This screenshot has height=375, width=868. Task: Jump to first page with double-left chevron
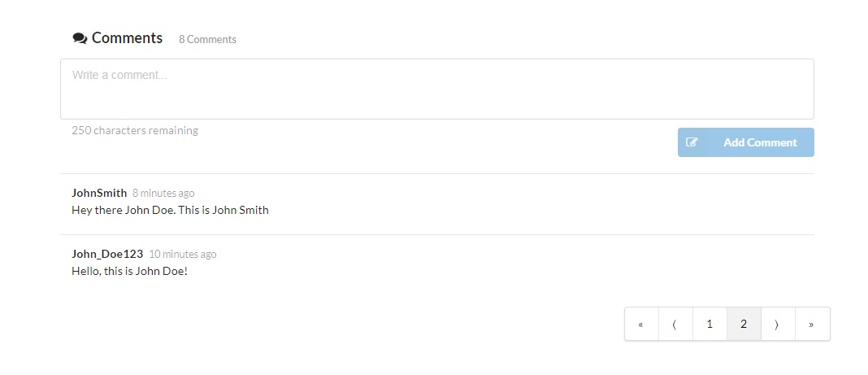(x=641, y=324)
